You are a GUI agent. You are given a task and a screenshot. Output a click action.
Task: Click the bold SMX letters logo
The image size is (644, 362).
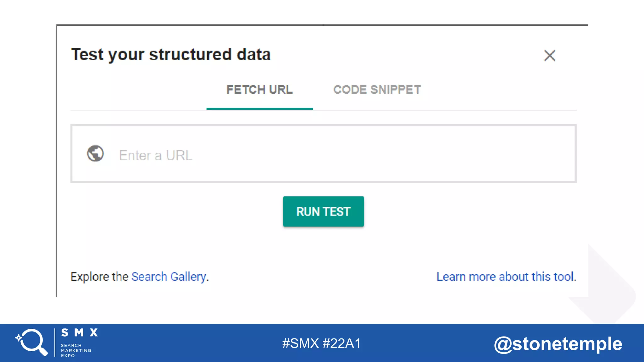point(80,333)
